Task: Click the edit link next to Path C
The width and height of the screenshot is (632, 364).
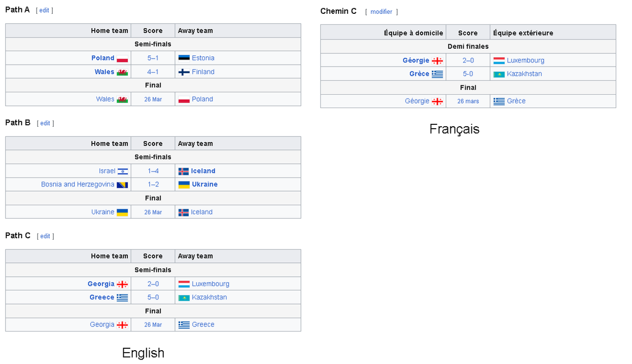Action: pos(45,236)
